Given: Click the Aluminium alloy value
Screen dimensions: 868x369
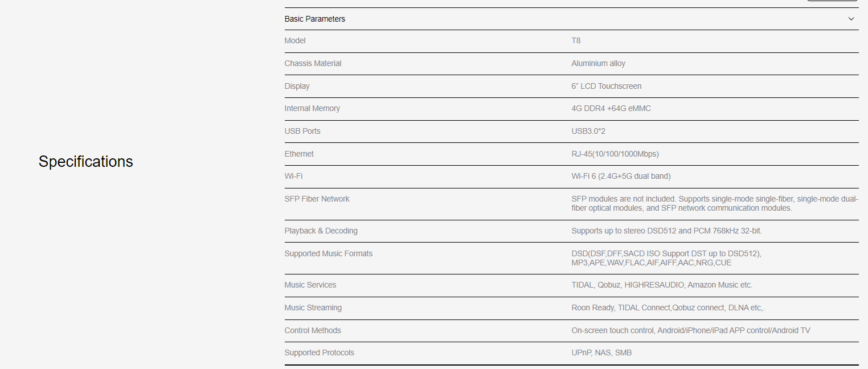Looking at the screenshot, I should pos(598,63).
